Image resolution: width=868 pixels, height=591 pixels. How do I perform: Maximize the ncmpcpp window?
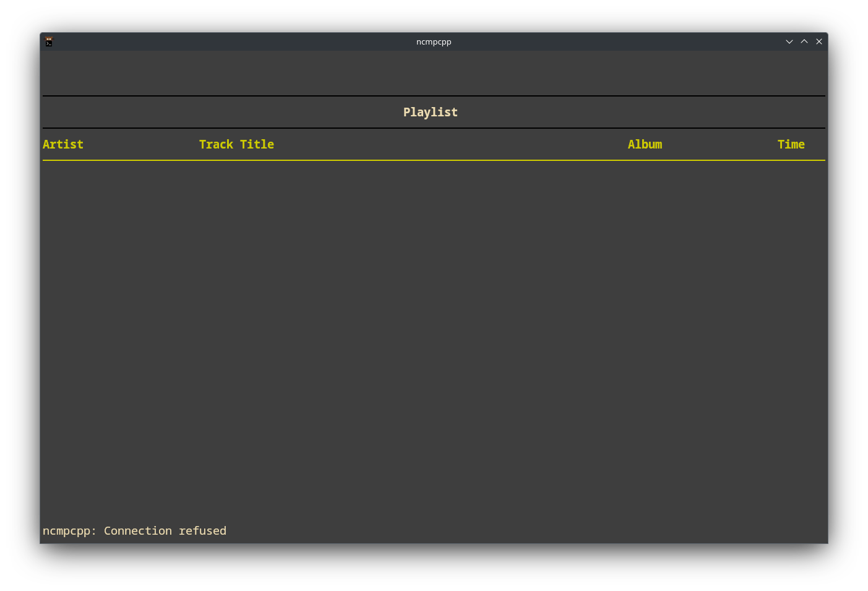point(804,41)
